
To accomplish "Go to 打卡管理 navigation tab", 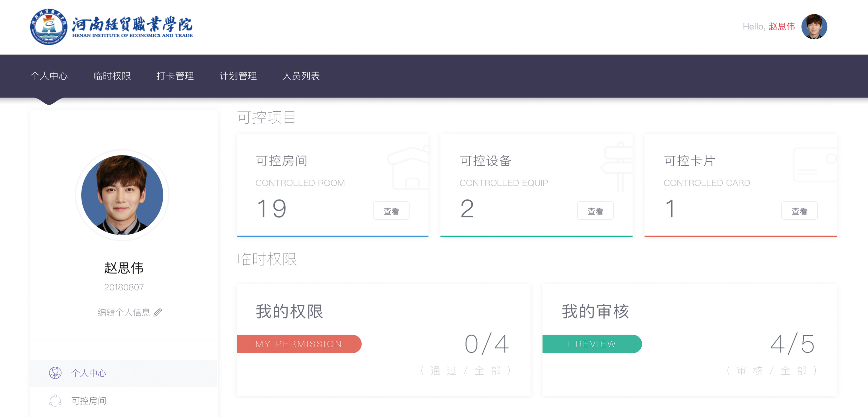I will [175, 76].
